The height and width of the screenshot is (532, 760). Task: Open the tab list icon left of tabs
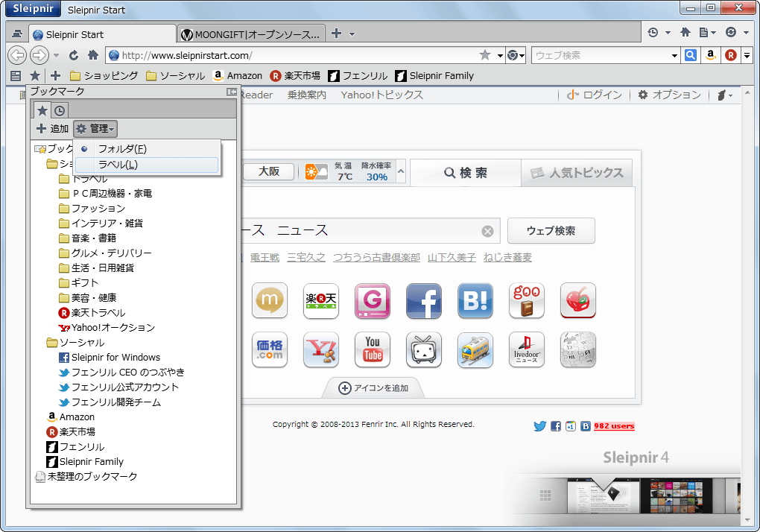(x=17, y=34)
